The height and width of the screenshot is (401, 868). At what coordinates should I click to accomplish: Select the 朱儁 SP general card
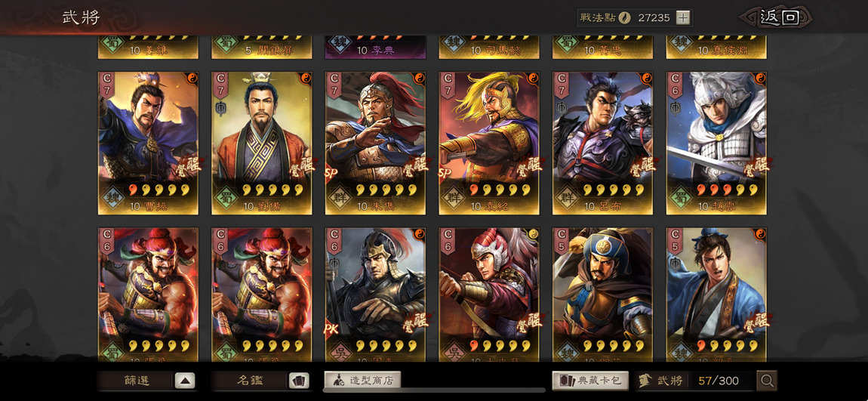[375, 143]
